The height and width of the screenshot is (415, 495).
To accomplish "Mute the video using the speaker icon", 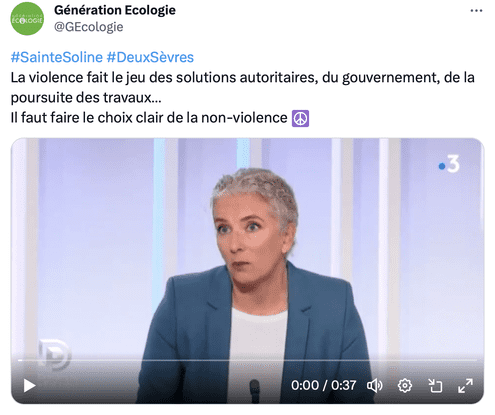I will coord(375,386).
